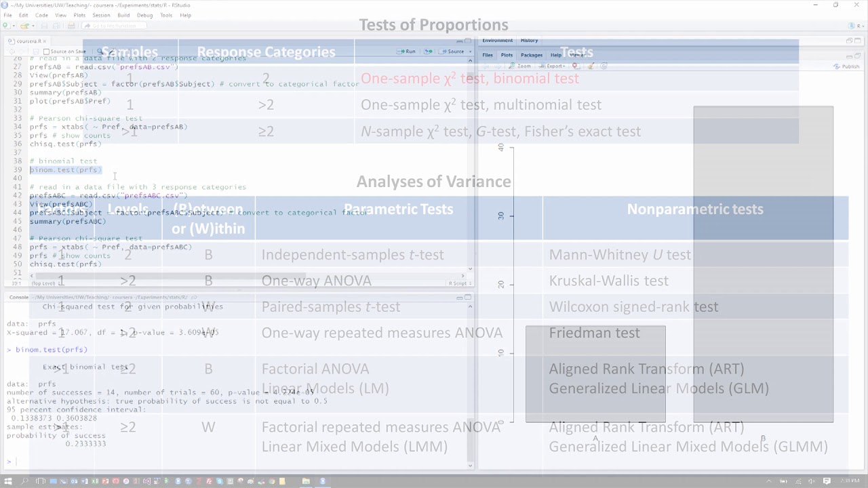Switch to the Plots tab
This screenshot has height=488, width=868.
click(507, 55)
